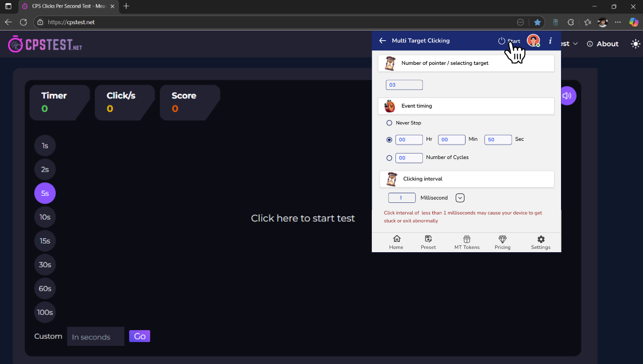Select the Never Stop radio option
Screen dimensions: 643x364
(390, 123)
